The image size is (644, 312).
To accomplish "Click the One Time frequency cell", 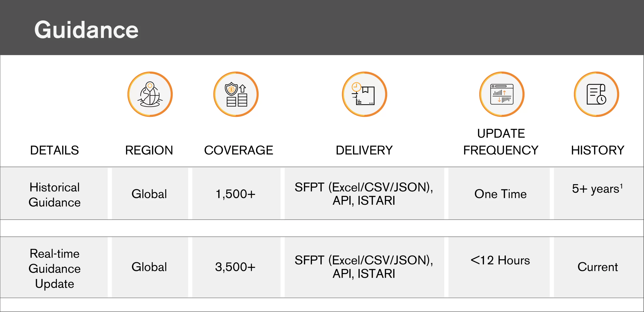I will [x=500, y=194].
